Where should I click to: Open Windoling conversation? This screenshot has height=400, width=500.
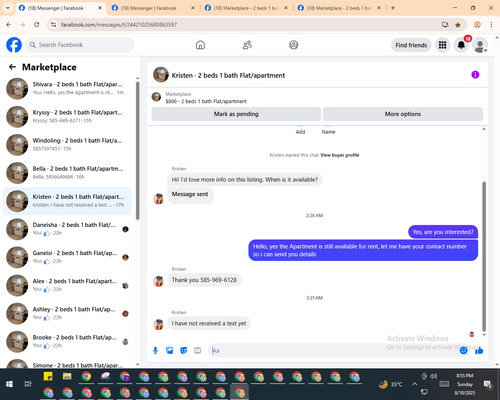67,145
